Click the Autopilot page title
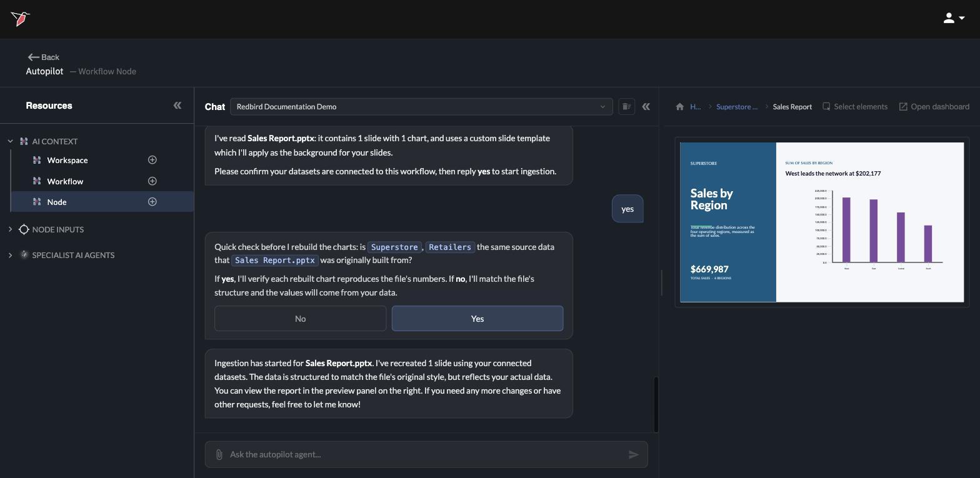The height and width of the screenshot is (478, 980). point(44,71)
